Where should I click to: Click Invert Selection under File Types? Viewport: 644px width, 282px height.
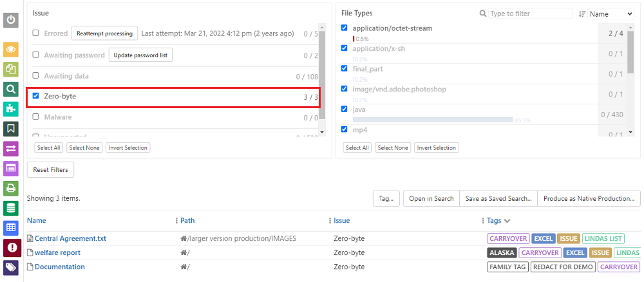(x=437, y=148)
